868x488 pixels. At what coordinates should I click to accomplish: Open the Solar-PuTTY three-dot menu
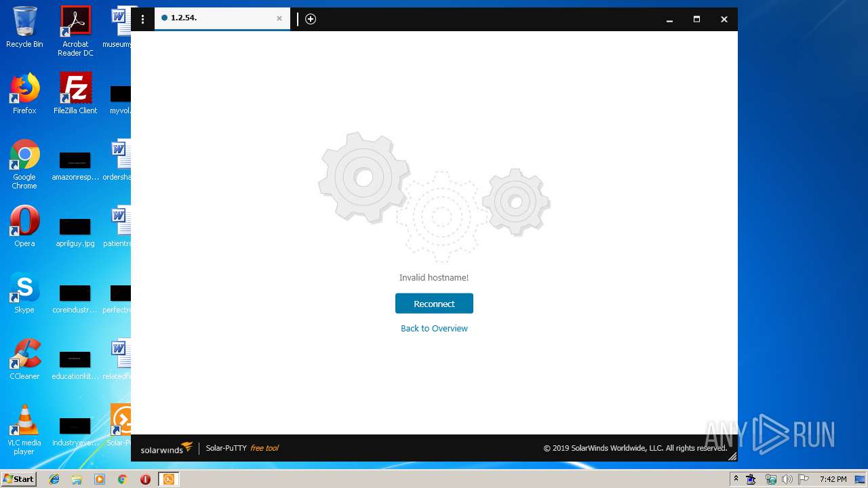coord(142,19)
